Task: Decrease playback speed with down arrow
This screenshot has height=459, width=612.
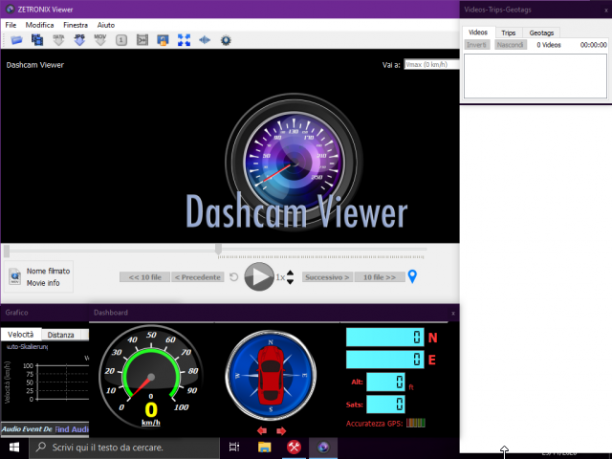Action: (290, 281)
